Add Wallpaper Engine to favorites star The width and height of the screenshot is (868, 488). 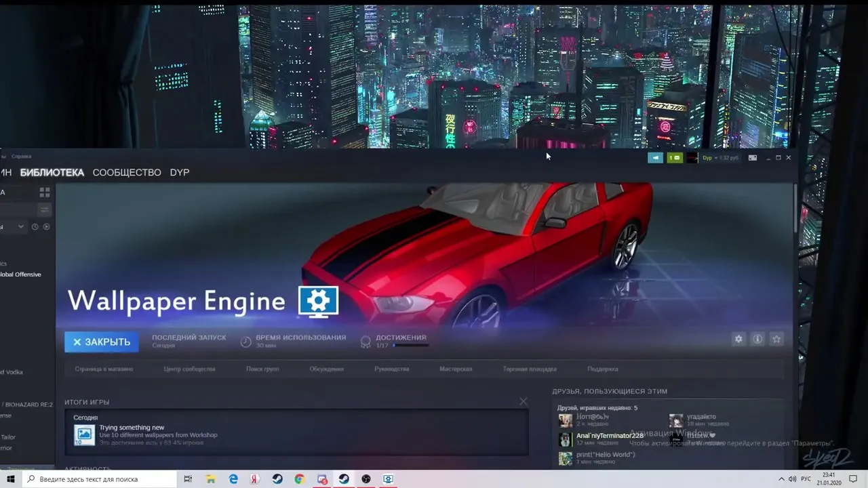point(777,339)
